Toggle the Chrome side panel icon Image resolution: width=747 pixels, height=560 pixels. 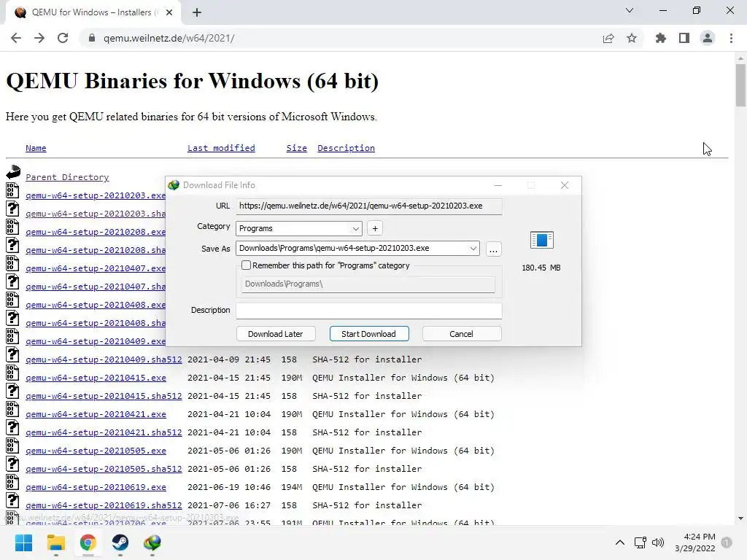click(684, 38)
